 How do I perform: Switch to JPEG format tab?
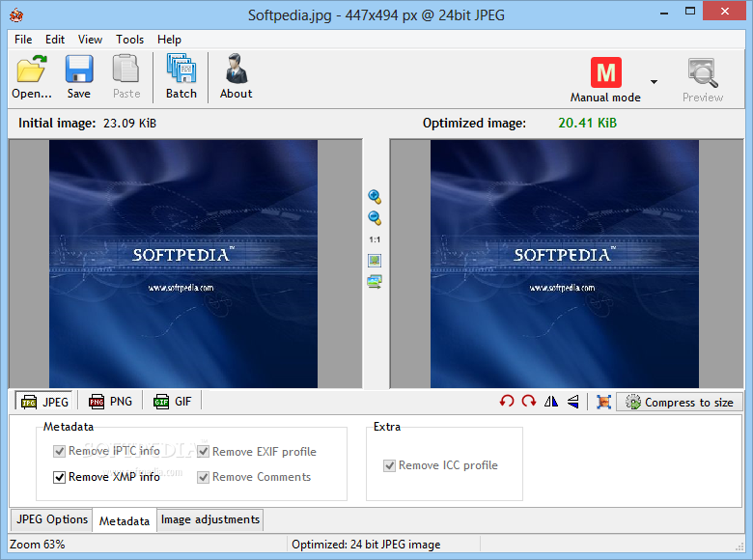pyautogui.click(x=44, y=402)
